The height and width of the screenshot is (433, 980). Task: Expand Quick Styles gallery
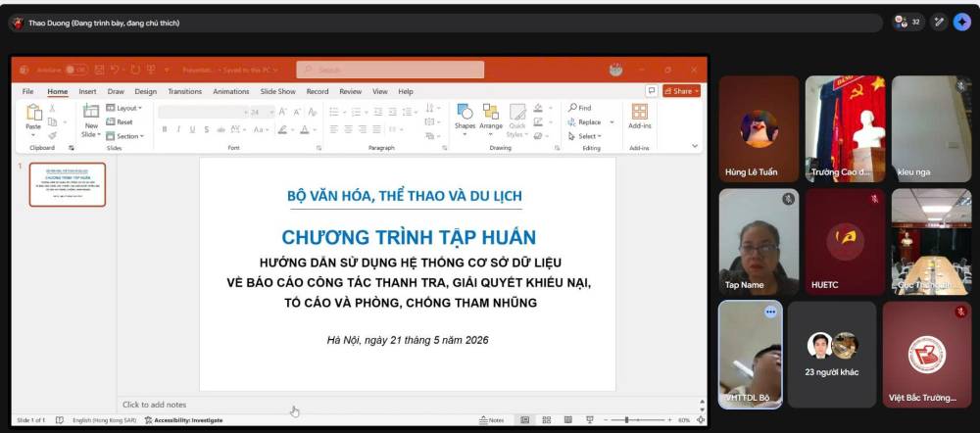pos(516,120)
